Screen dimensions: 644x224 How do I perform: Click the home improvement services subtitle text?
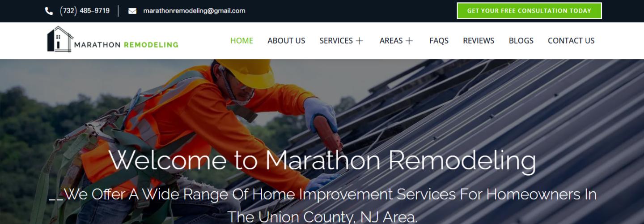coord(322,206)
